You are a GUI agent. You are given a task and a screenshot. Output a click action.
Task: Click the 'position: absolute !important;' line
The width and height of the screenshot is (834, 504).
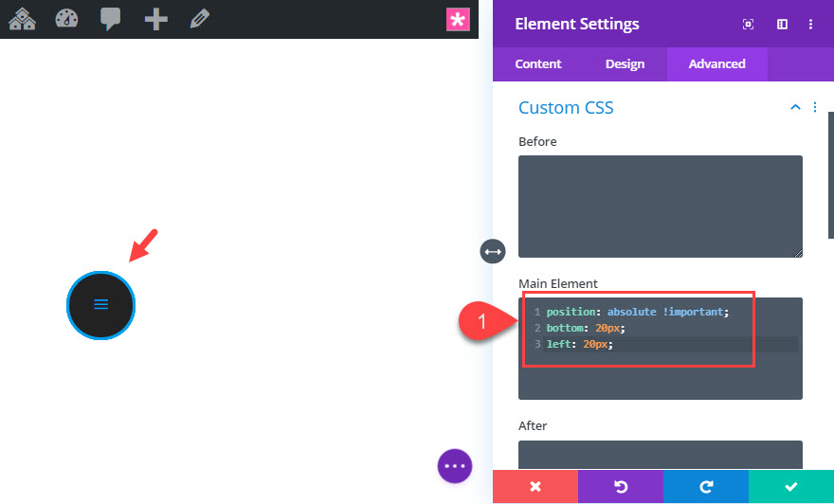638,312
